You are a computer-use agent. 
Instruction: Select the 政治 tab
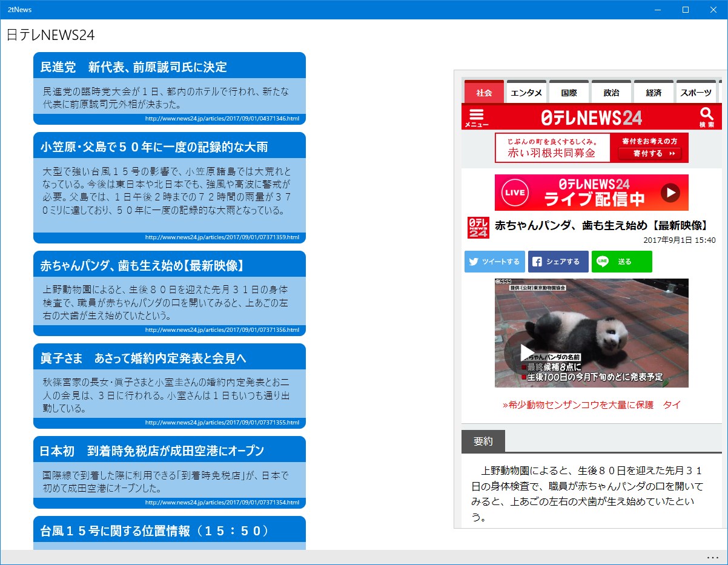611,92
